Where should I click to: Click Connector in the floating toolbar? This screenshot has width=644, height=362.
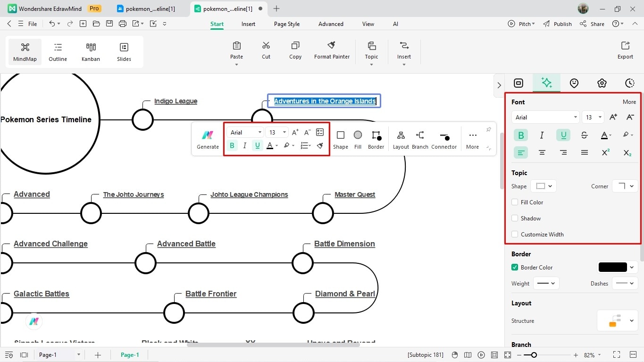tap(444, 140)
